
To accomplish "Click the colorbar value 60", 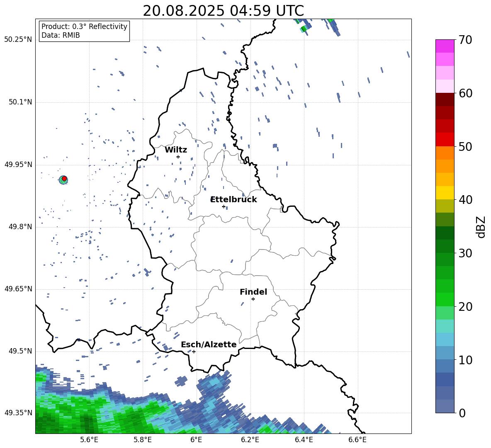I will [x=465, y=93].
